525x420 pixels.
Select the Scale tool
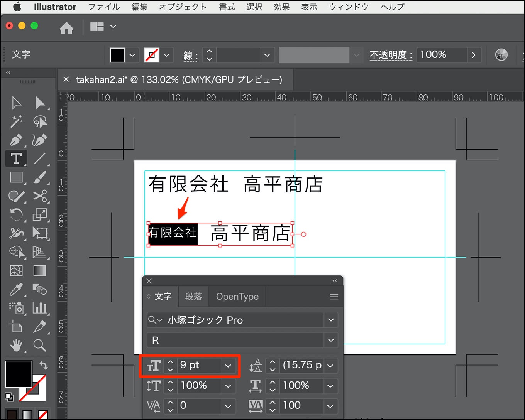40,214
